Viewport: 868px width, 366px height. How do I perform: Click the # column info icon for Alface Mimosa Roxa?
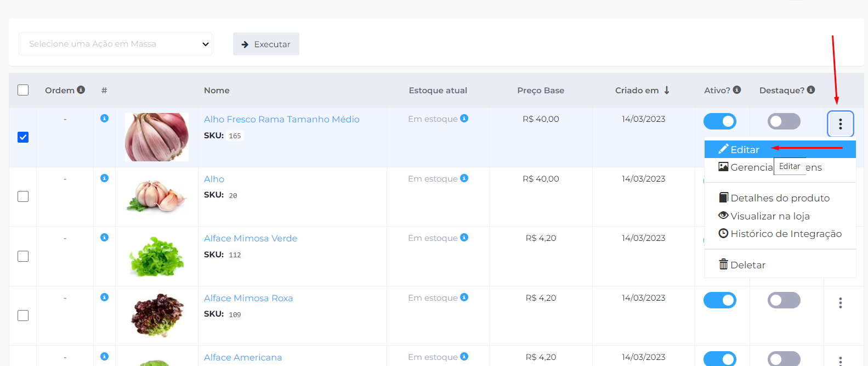pos(104,297)
